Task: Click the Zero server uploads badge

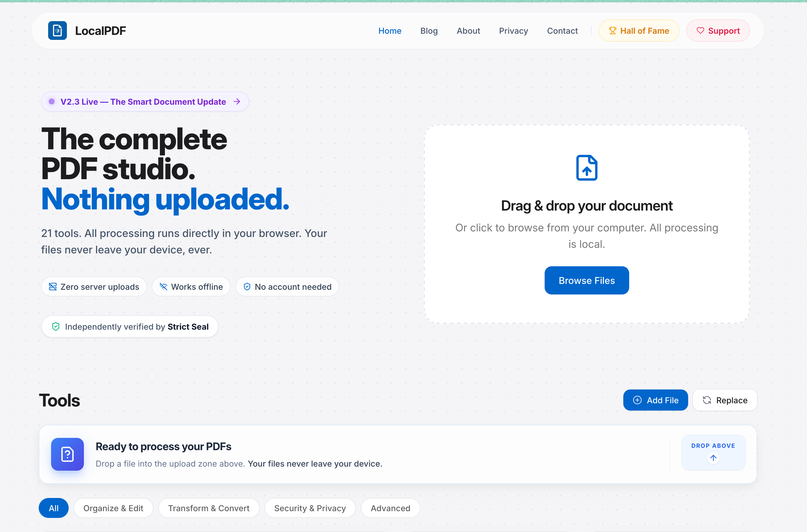Action: (x=94, y=287)
